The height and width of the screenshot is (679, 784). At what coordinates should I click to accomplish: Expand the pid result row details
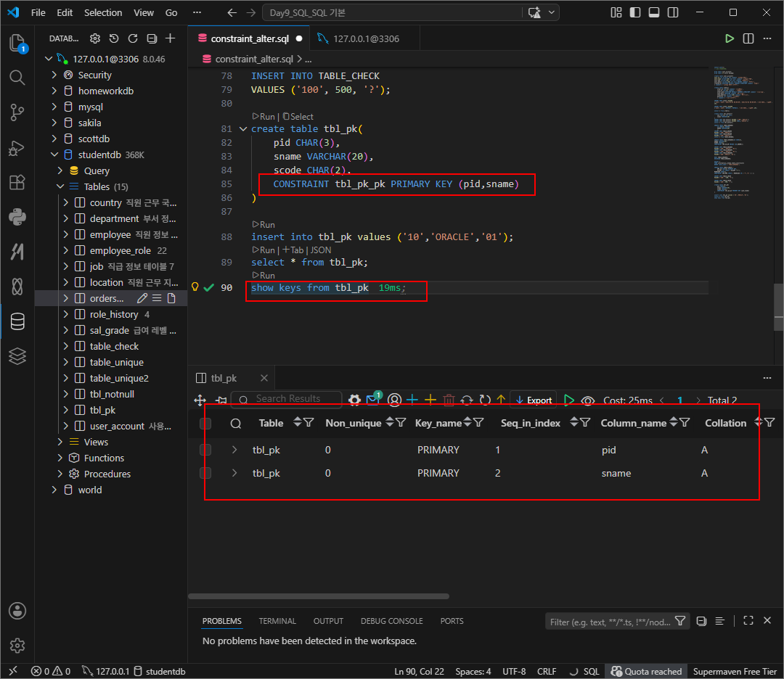pyautogui.click(x=234, y=450)
